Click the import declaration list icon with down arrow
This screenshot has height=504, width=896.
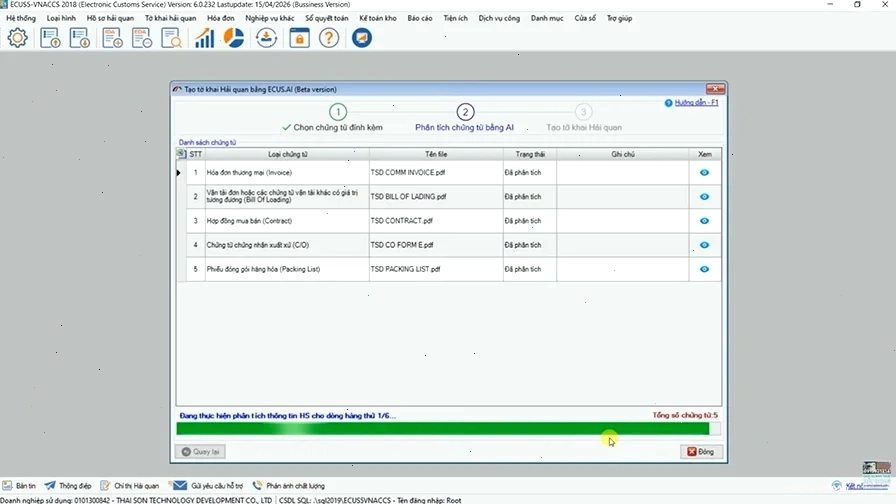coord(79,38)
